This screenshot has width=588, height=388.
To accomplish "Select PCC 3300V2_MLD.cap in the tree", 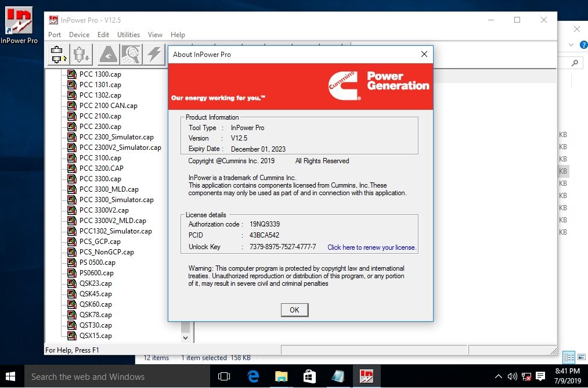I will (113, 221).
